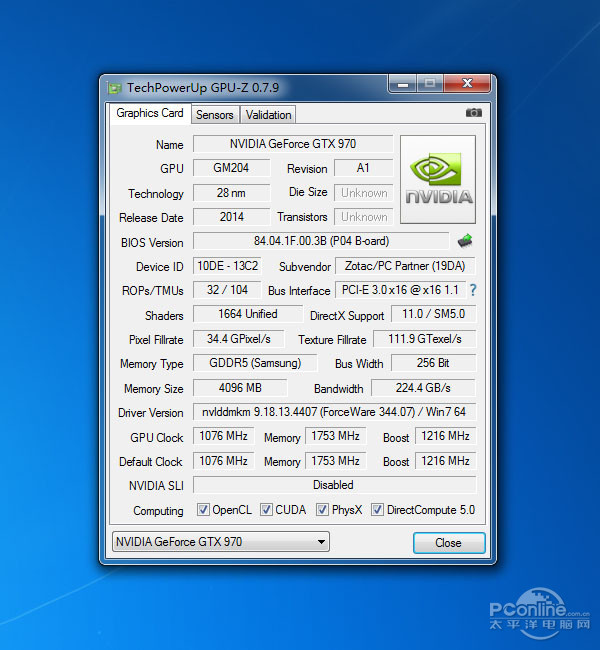Screen dimensions: 600x650
Task: Click the ROPs/TMUs field 32 / 104
Action: tap(227, 290)
